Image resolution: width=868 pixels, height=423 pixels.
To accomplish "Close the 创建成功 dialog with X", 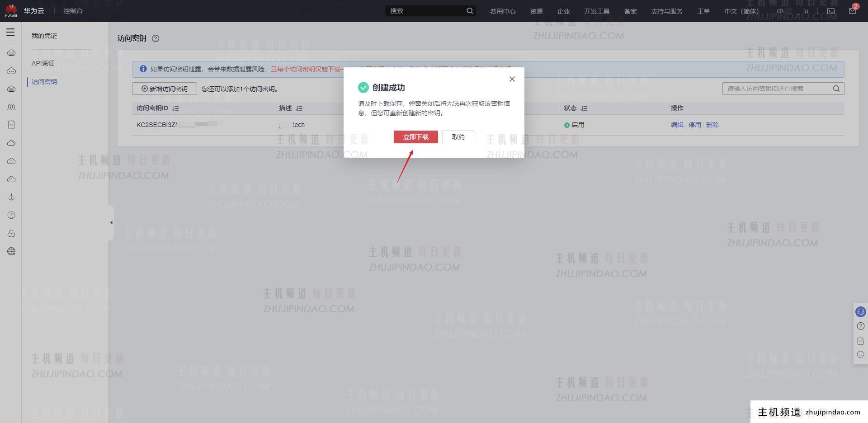I will (512, 79).
